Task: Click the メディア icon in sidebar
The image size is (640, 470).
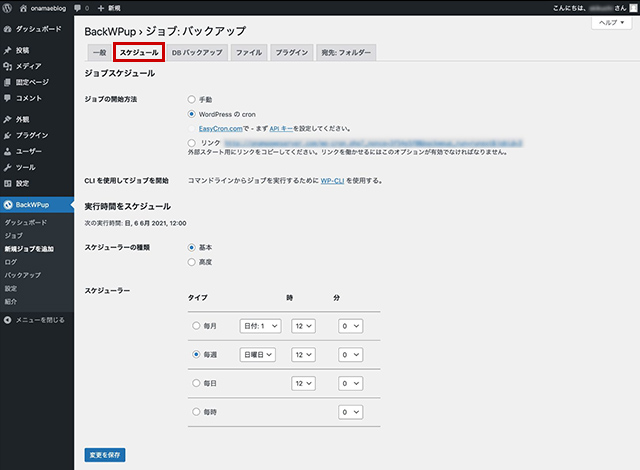Action: click(7, 66)
